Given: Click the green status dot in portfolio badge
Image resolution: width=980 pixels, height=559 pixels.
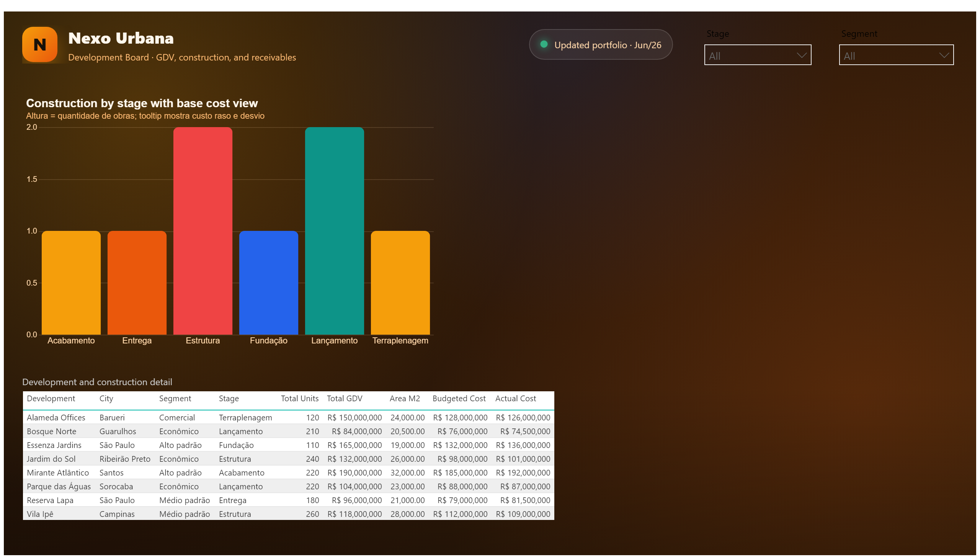Looking at the screenshot, I should 544,44.
